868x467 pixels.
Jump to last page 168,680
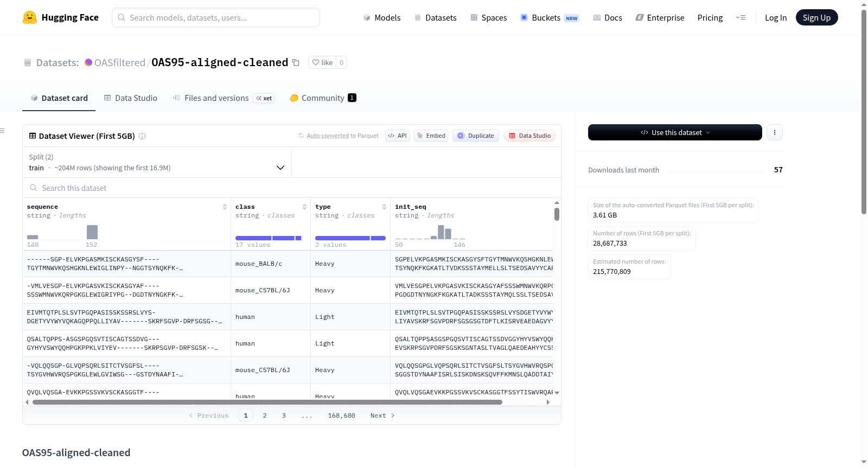coord(342,415)
